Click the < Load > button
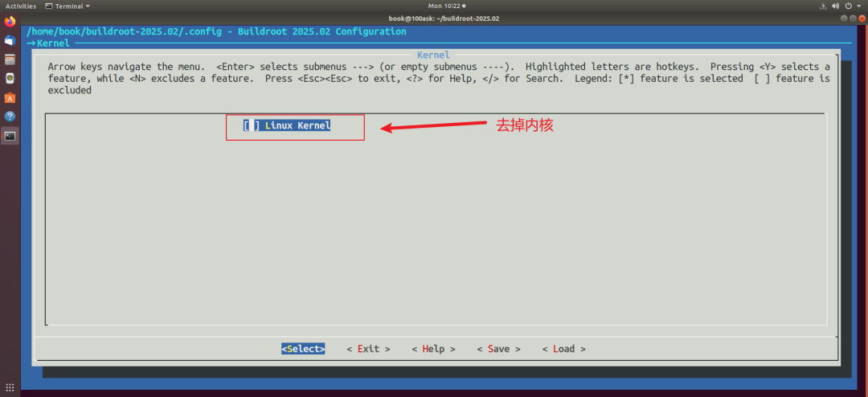The height and width of the screenshot is (397, 868). (x=563, y=349)
